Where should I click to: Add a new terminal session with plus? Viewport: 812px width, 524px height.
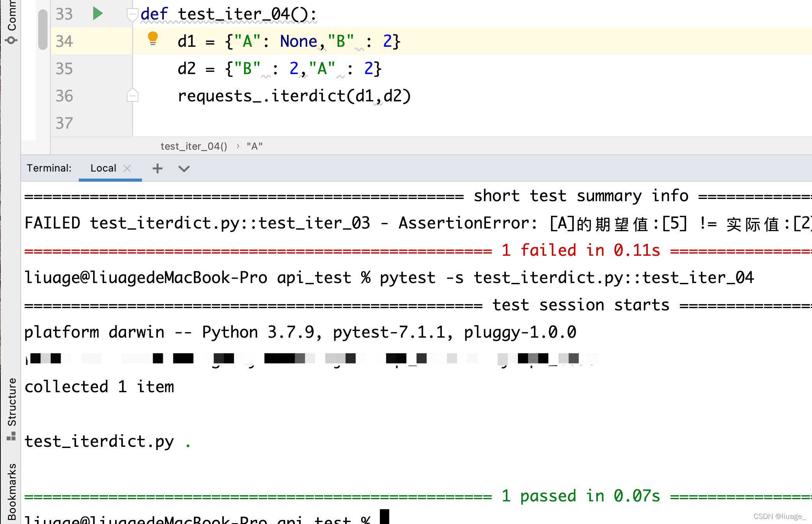click(x=158, y=168)
